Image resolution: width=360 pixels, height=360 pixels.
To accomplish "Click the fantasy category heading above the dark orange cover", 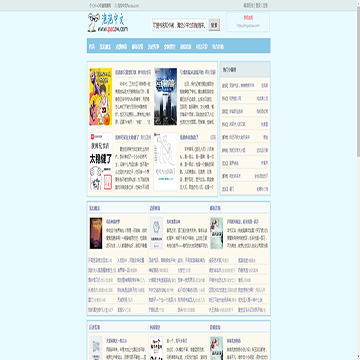I will pos(94,208).
